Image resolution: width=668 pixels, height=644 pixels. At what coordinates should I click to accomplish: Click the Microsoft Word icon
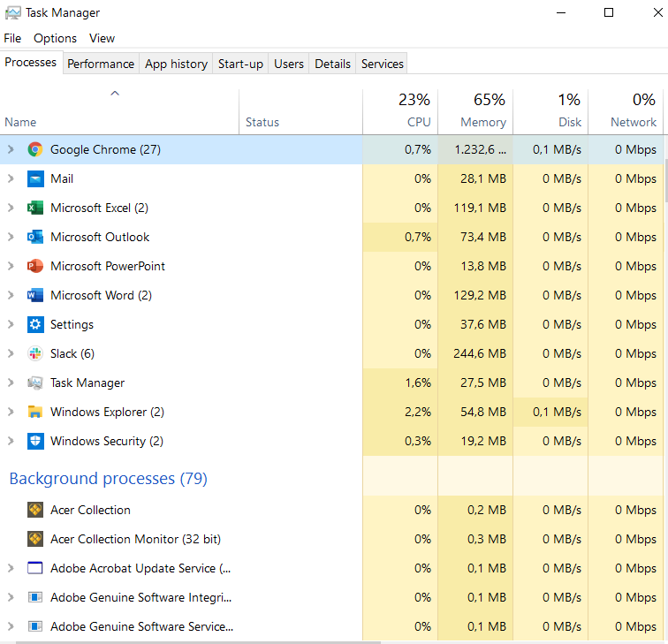[x=35, y=295]
